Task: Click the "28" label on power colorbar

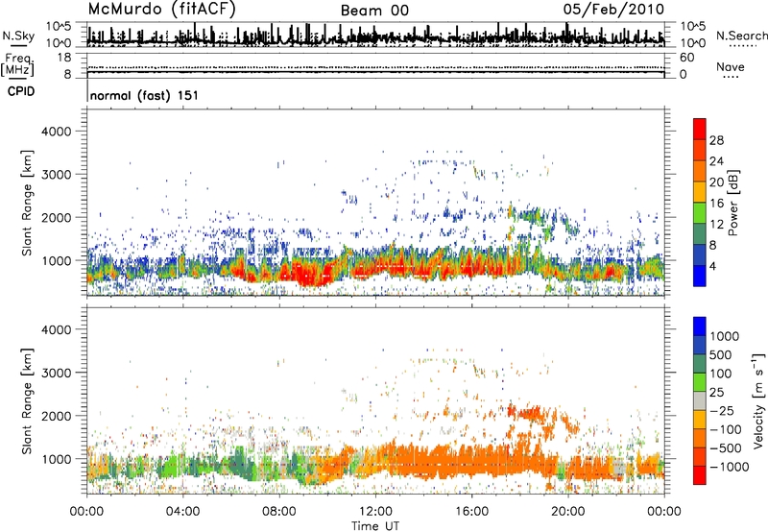Action: [716, 140]
